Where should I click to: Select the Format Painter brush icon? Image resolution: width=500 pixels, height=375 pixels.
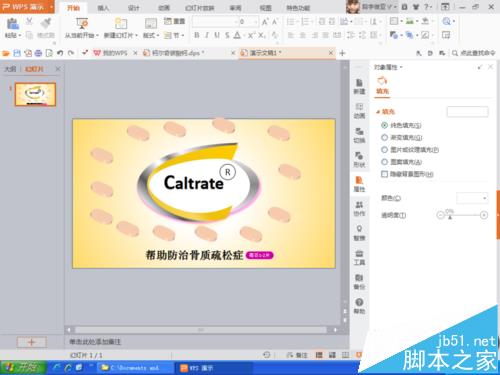pyautogui.click(x=46, y=23)
